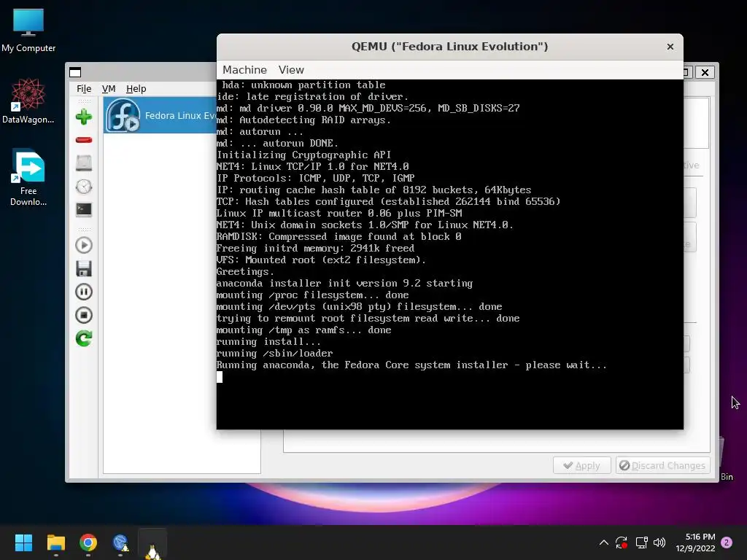Click the network display tray icon

point(641,542)
